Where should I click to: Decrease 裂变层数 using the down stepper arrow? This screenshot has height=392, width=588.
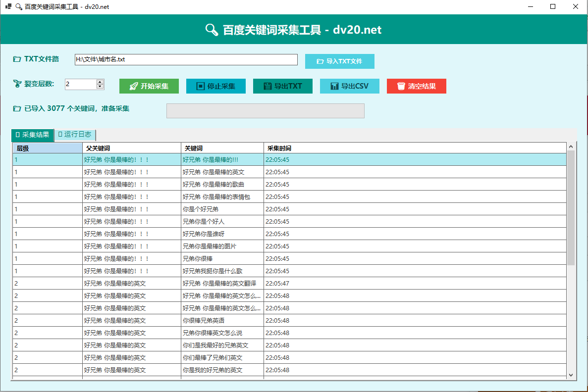[x=100, y=87]
